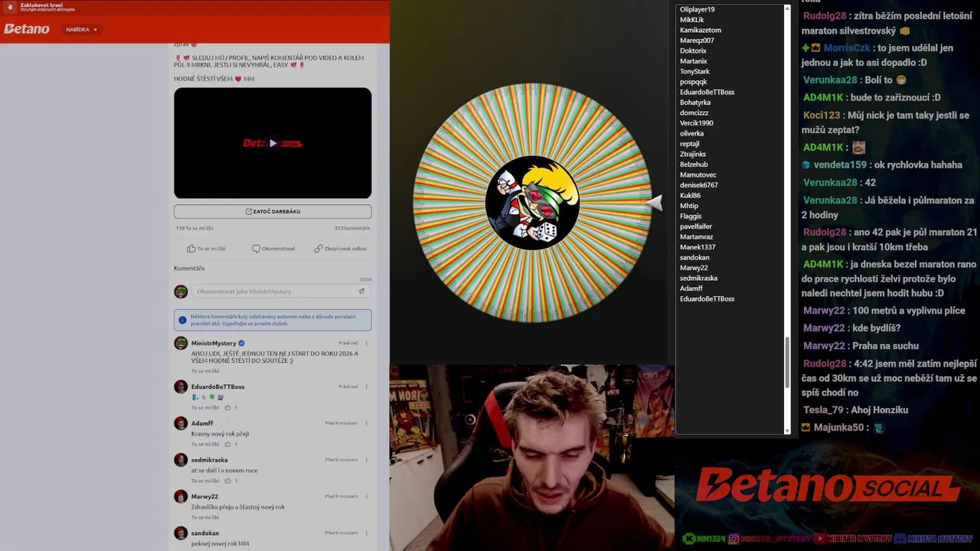The height and width of the screenshot is (551, 980).
Task: Click the wheel center logo to spin
Action: pyautogui.click(x=532, y=203)
